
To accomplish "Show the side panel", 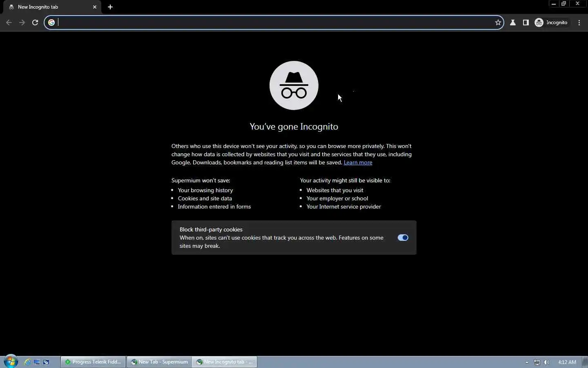I will pos(526,22).
